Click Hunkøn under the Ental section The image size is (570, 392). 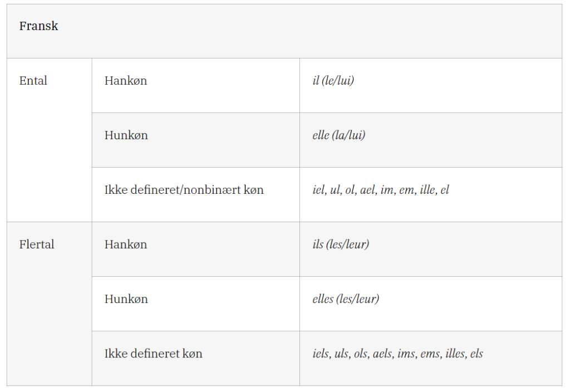[126, 135]
